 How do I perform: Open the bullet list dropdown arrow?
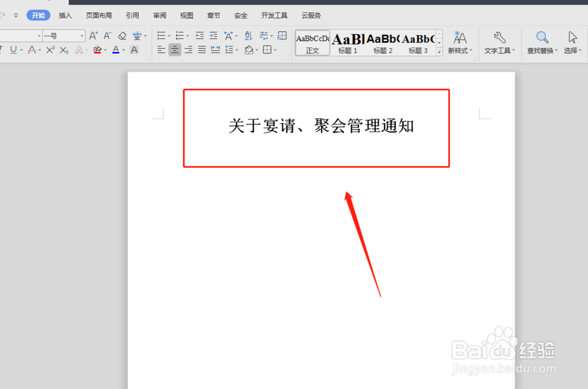click(169, 36)
